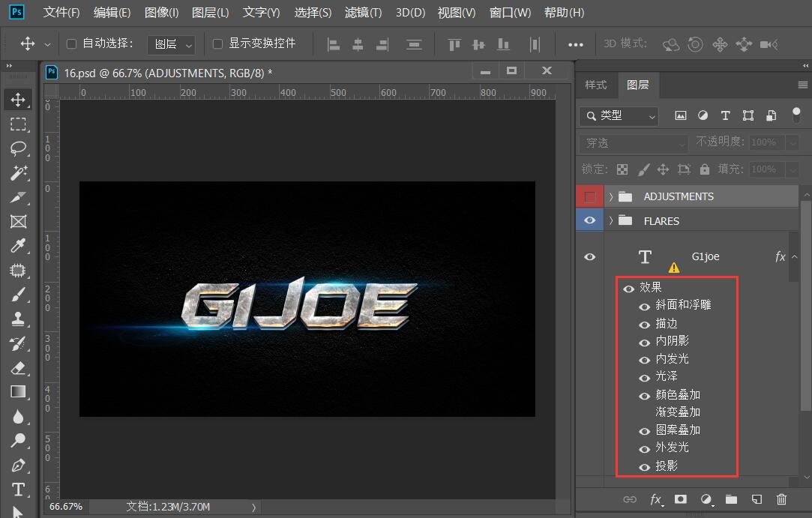The image size is (812, 518).
Task: Toggle visibility of 斜面和浮雕 effect
Action: [x=644, y=307]
